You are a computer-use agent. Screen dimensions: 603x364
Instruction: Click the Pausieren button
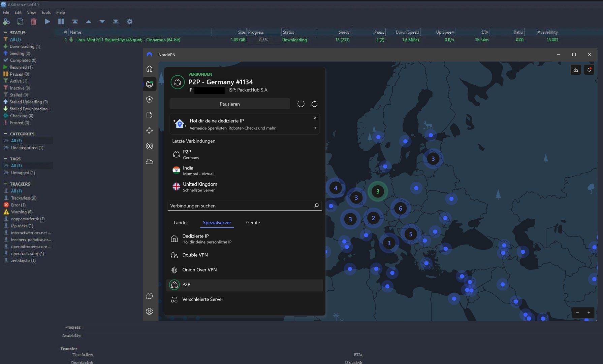pos(230,104)
